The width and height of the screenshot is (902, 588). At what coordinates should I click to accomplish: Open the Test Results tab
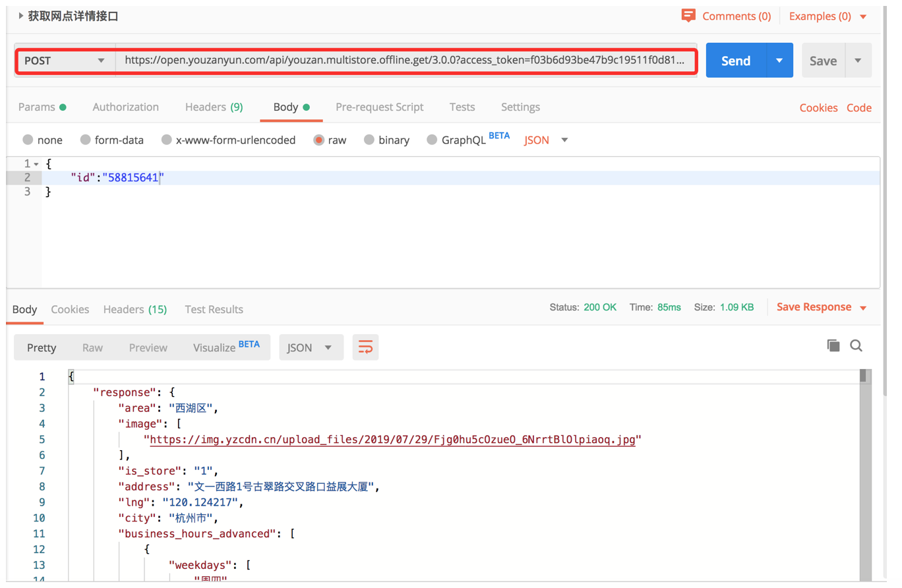(214, 309)
